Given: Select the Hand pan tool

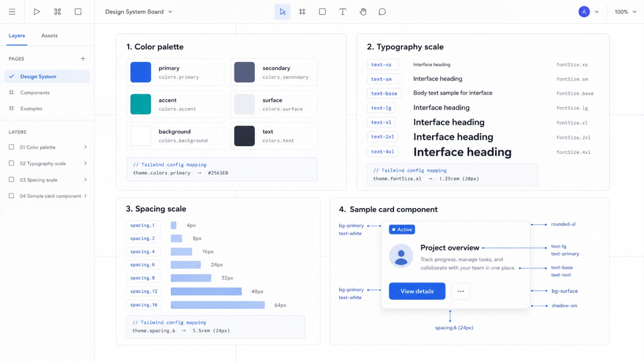Looking at the screenshot, I should pyautogui.click(x=363, y=12).
